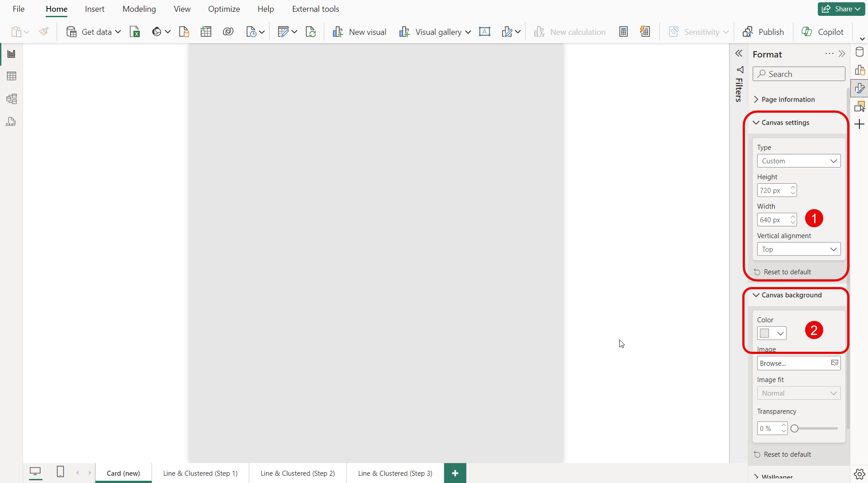The width and height of the screenshot is (868, 483).
Task: Open the Data pane icon
Action: [x=859, y=52]
